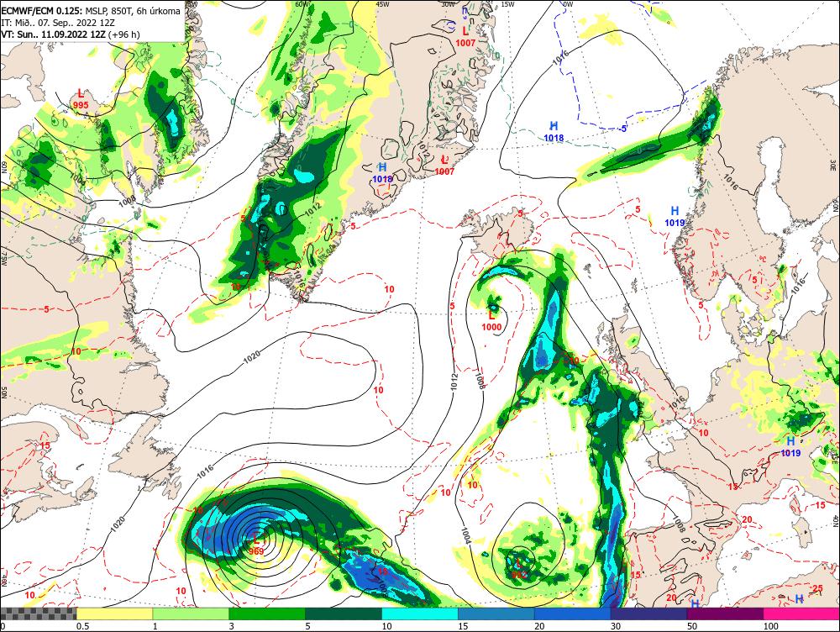Click the "100" legend scale value

(770, 626)
